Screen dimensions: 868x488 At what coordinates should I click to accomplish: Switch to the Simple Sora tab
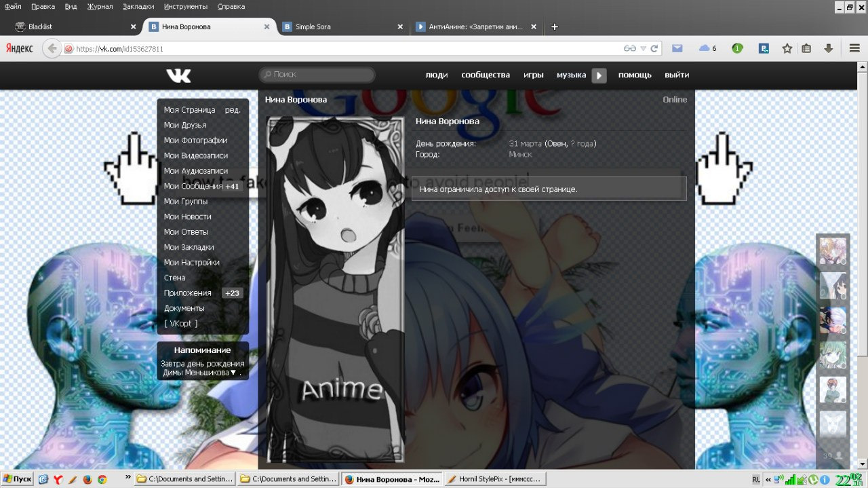click(342, 27)
